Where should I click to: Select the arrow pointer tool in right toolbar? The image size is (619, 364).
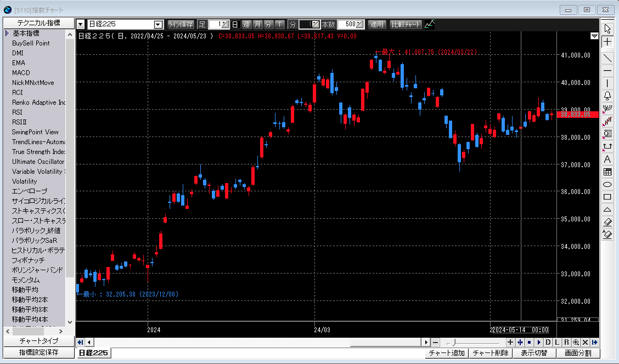(x=607, y=29)
